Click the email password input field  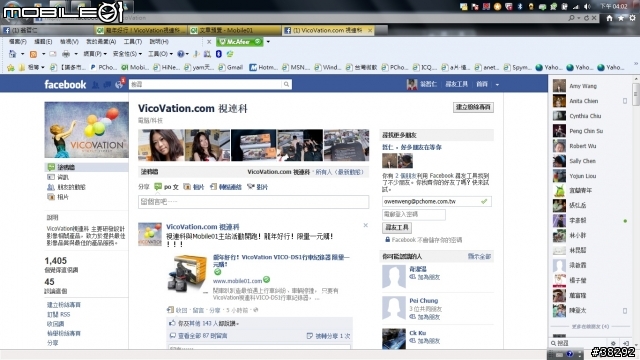(x=413, y=214)
